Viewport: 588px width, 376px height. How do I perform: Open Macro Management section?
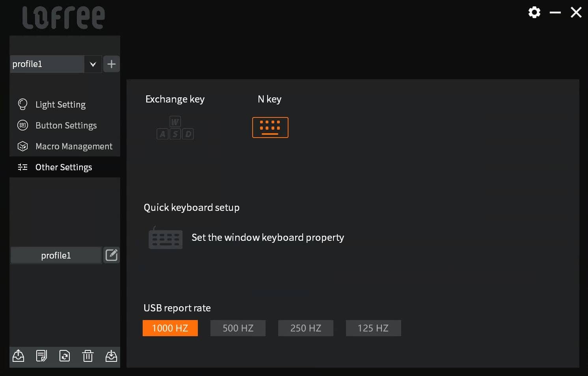(x=74, y=146)
